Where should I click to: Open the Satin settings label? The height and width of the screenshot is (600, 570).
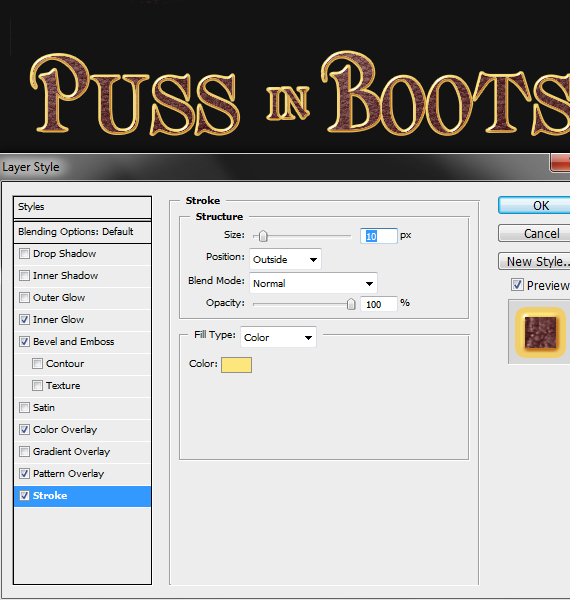(x=44, y=408)
